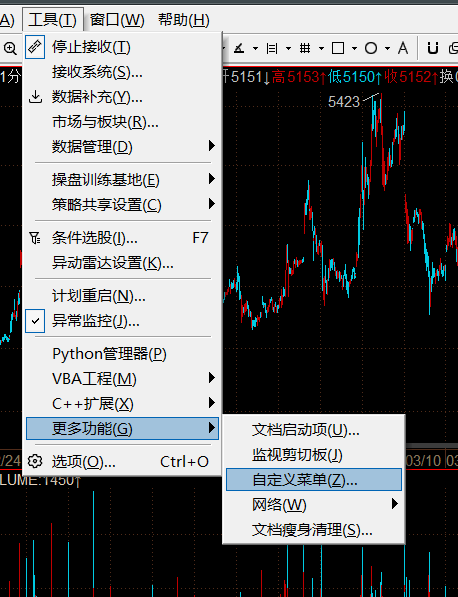Choose 异动雷达设置(K)... menu entry
Image resolution: width=458 pixels, height=597 pixels.
pyautogui.click(x=122, y=263)
